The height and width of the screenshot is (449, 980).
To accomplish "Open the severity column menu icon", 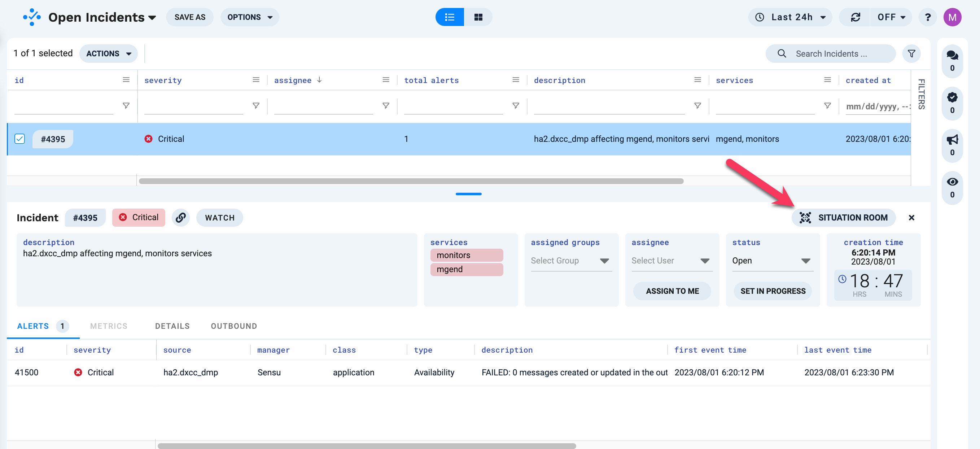I will 256,80.
